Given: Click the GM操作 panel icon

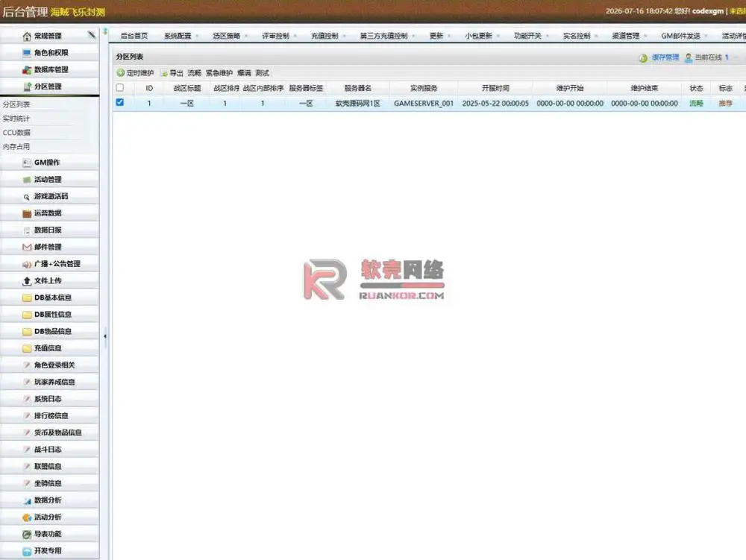Looking at the screenshot, I should pos(27,163).
